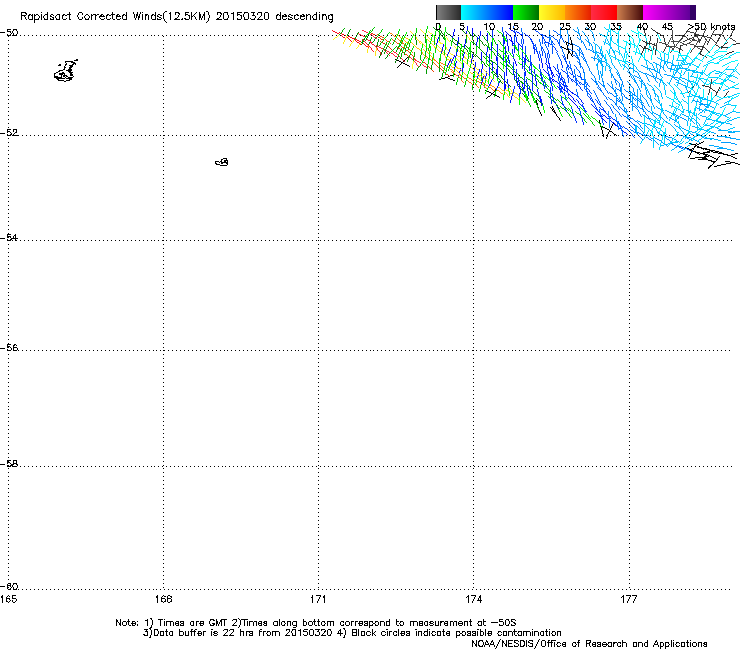Click the brown 35-40 knots legend segment
This screenshot has width=740, height=650.
630,12
